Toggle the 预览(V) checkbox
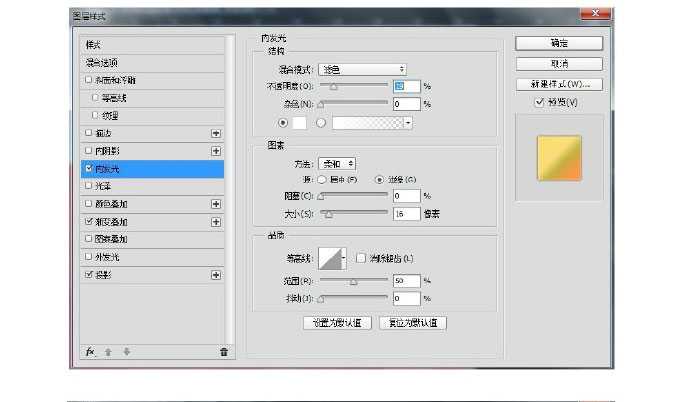Viewport: 690px width, 402px height. (540, 102)
